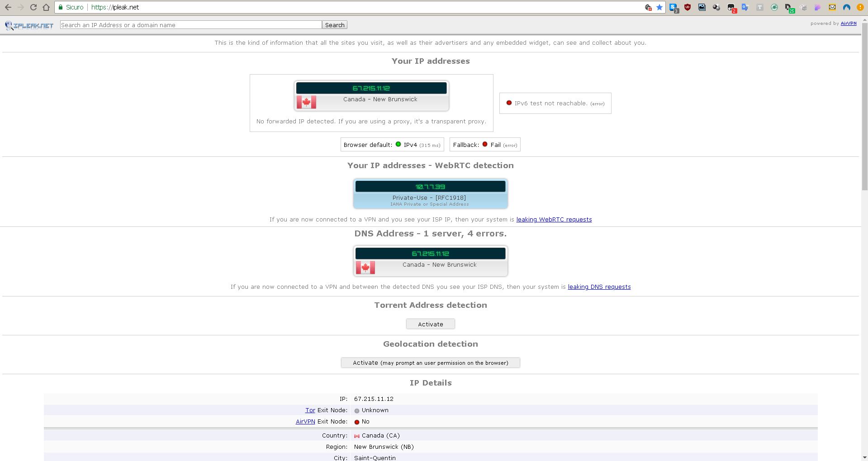Click the browser back arrow
This screenshot has height=461, width=868.
click(8, 7)
